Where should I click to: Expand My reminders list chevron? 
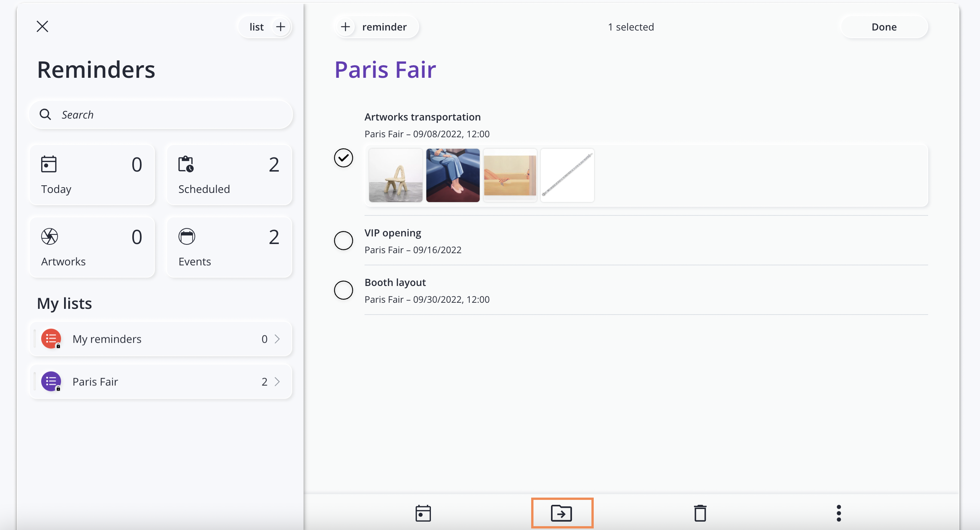(x=278, y=339)
